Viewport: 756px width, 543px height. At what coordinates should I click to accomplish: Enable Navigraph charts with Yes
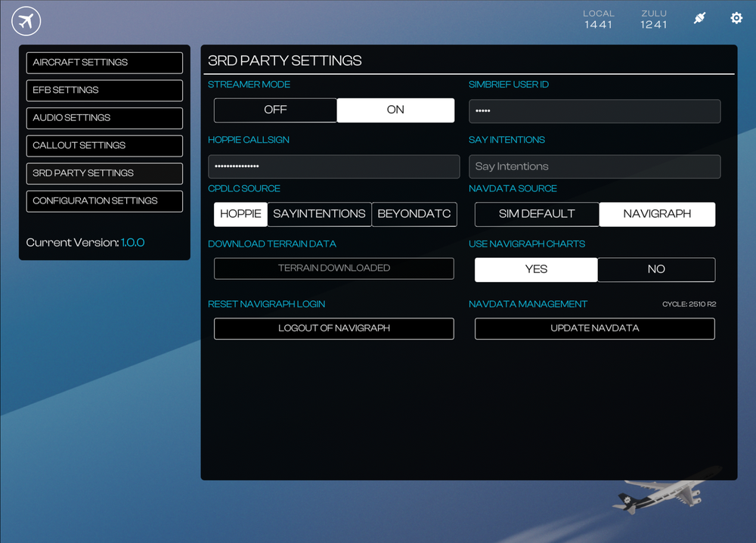(536, 269)
